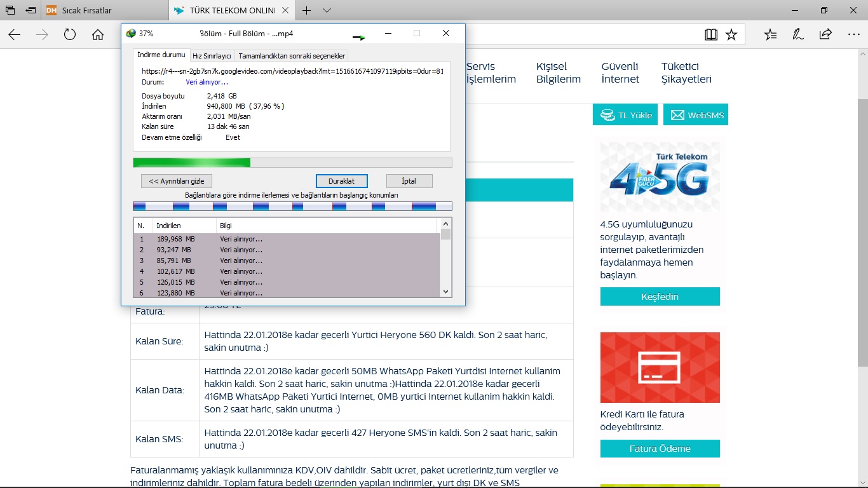Click the TL Yükle button
Screen dimensions: 868x488
[625, 115]
